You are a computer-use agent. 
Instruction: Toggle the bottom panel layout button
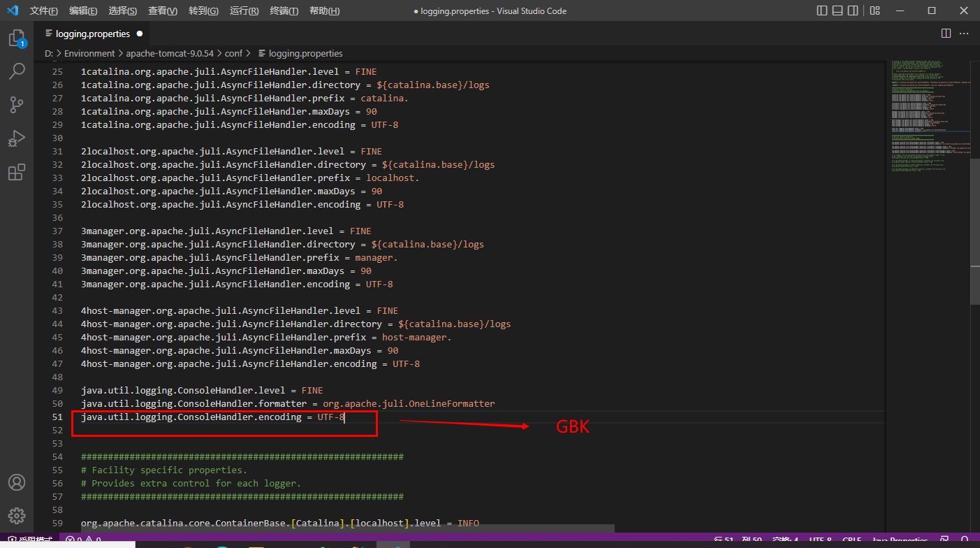tap(838, 10)
